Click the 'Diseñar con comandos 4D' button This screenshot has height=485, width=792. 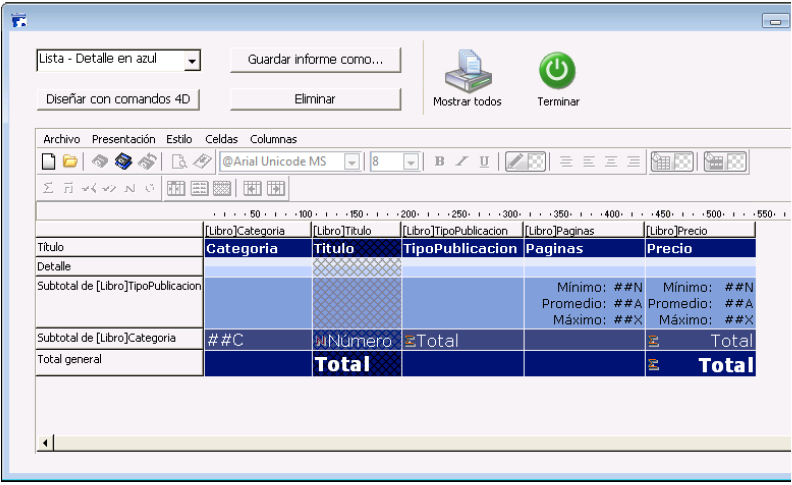[x=117, y=99]
